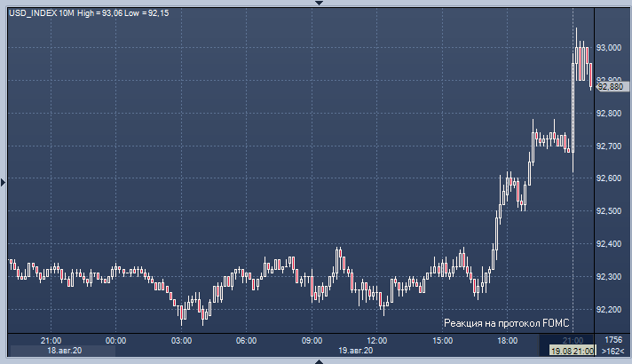632x364 pixels.
Task: Click the USD_INDEX 10M chart title
Action: coord(42,10)
